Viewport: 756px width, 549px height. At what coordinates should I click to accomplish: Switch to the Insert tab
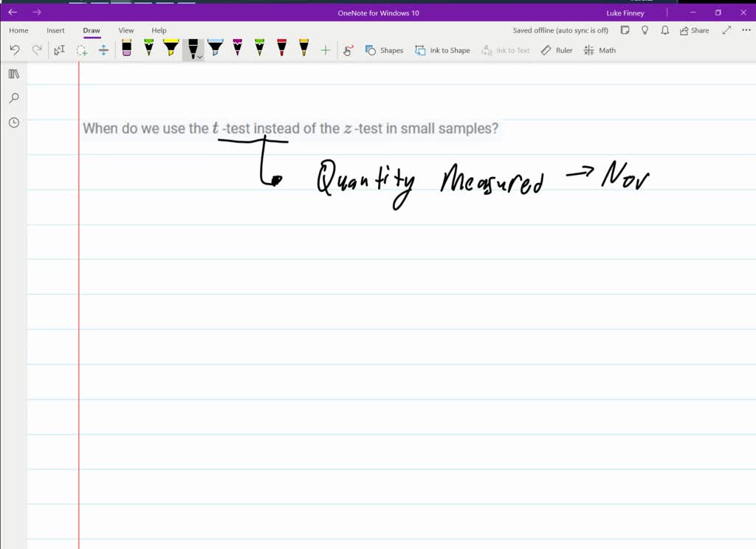[x=55, y=30]
